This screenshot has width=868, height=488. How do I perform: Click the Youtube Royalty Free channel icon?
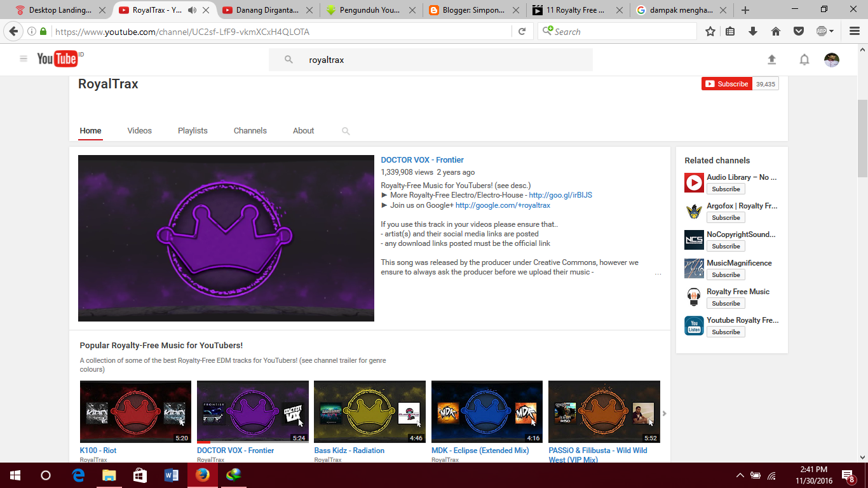(x=694, y=326)
